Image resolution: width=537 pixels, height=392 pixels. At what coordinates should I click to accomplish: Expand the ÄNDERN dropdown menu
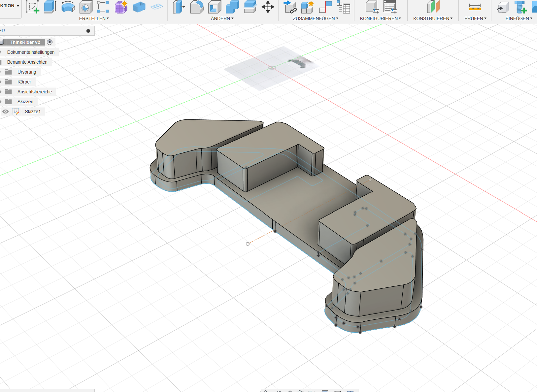222,18
